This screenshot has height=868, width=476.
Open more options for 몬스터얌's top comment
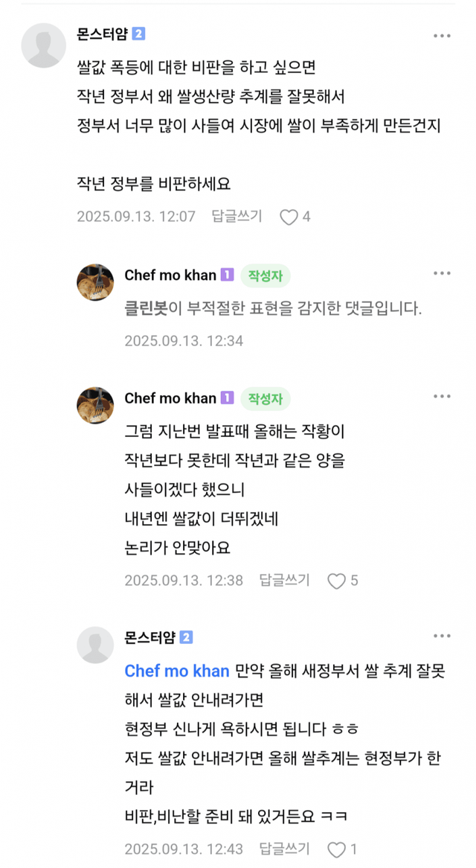click(x=442, y=36)
